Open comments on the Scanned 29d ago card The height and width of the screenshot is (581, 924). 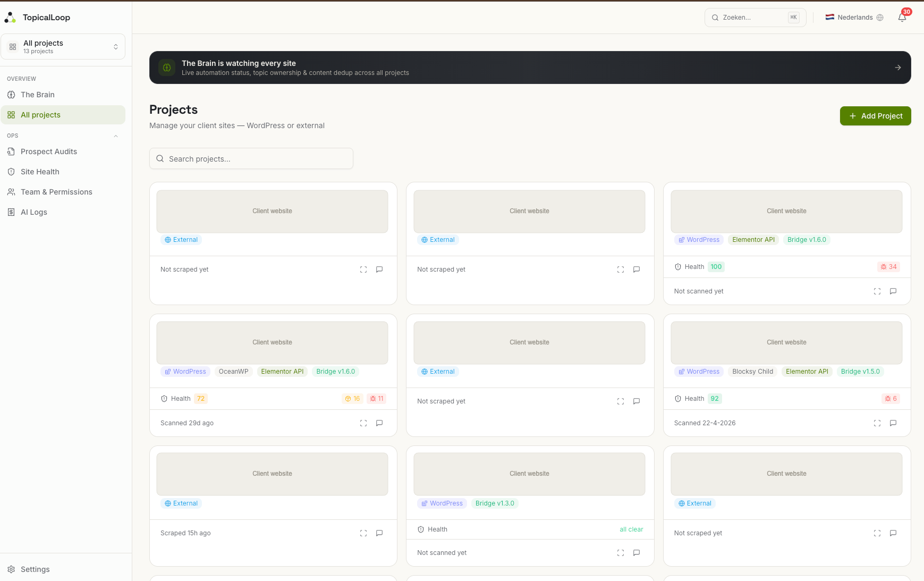click(379, 423)
